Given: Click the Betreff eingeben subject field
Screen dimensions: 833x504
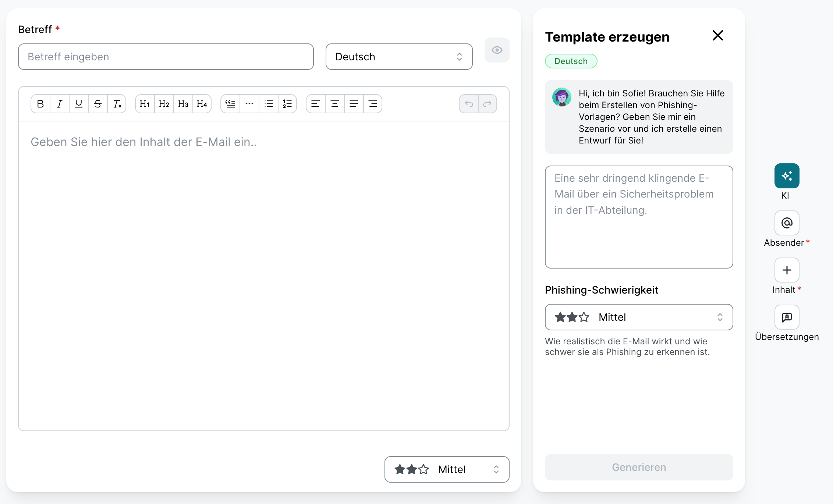Looking at the screenshot, I should coord(166,57).
